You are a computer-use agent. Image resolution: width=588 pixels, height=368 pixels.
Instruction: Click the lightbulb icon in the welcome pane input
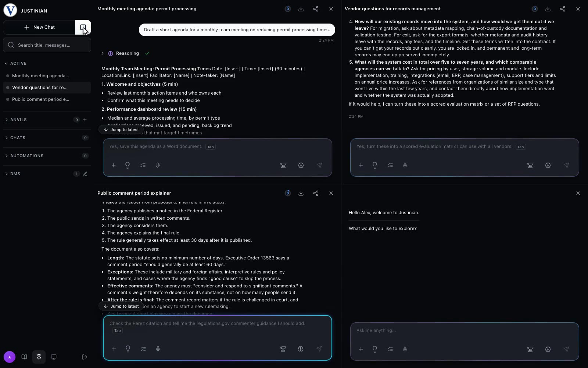[375, 349]
